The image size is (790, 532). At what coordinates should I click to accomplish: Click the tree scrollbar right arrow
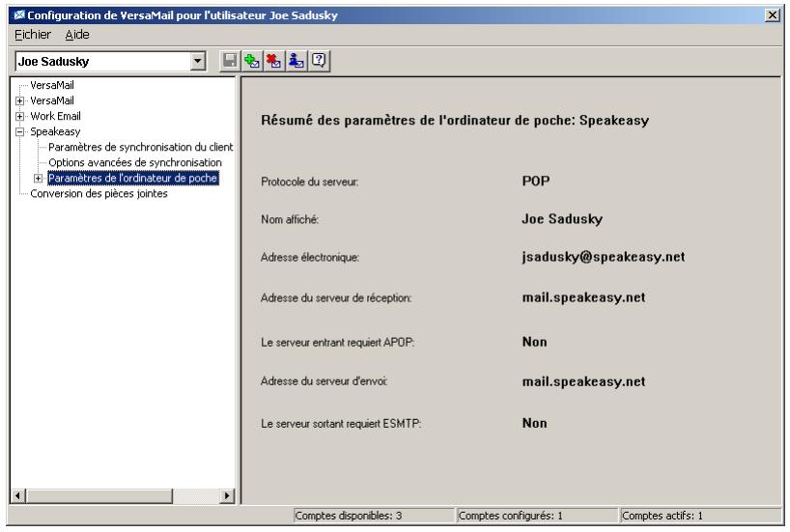click(x=227, y=495)
